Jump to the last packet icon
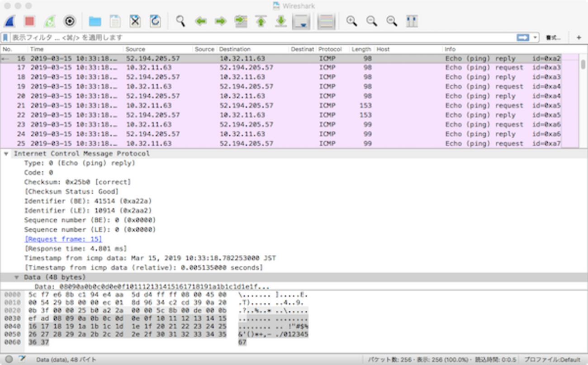The height and width of the screenshot is (365, 588). 281,21
